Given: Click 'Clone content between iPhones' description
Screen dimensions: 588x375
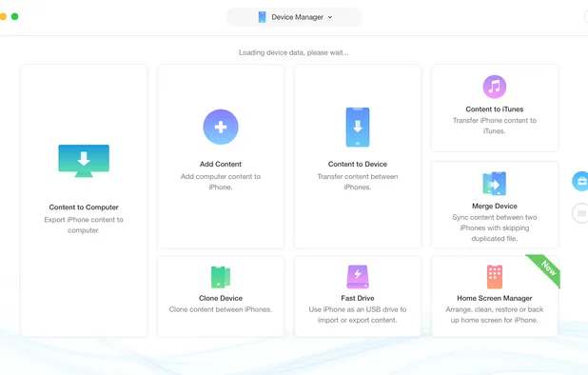Looking at the screenshot, I should (221, 309).
